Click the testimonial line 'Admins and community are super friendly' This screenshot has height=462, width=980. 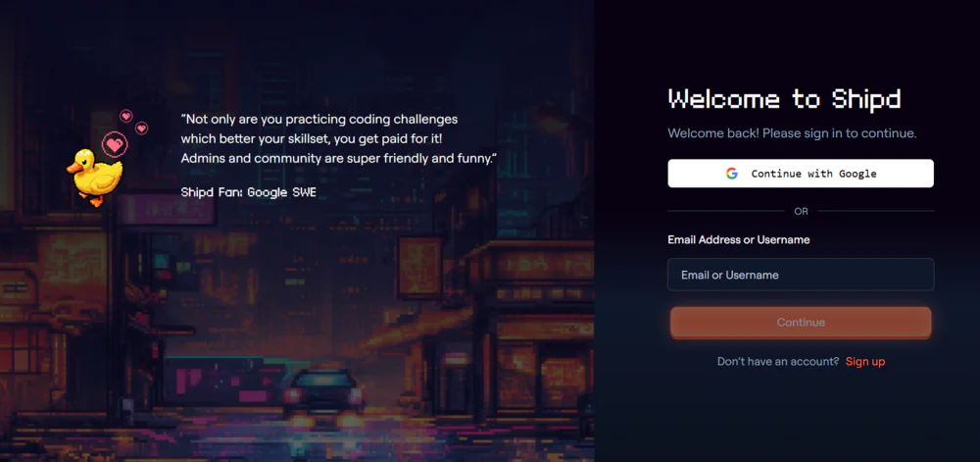[338, 158]
